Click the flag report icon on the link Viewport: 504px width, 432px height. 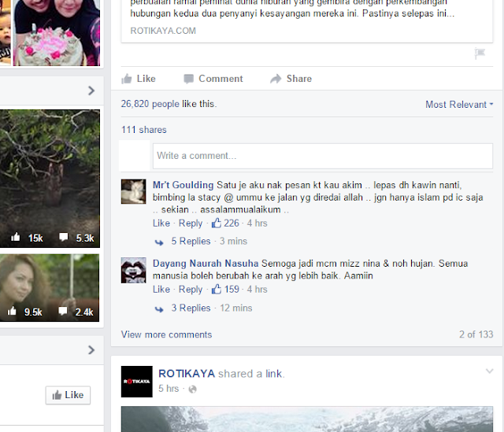tap(480, 53)
